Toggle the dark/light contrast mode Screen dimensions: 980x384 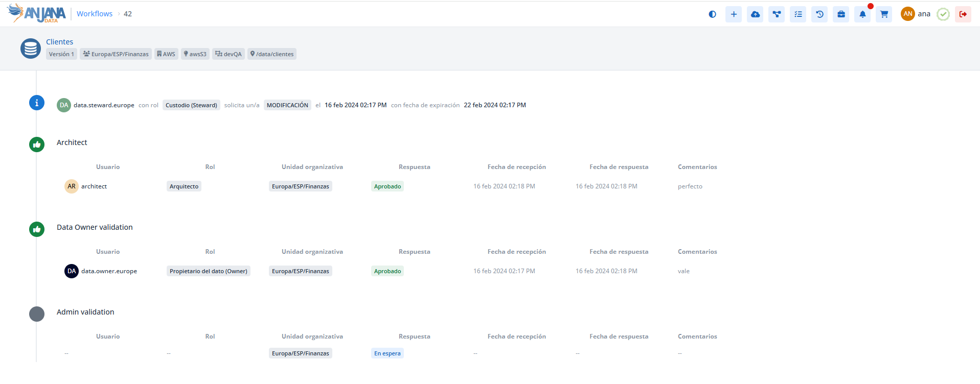[712, 14]
